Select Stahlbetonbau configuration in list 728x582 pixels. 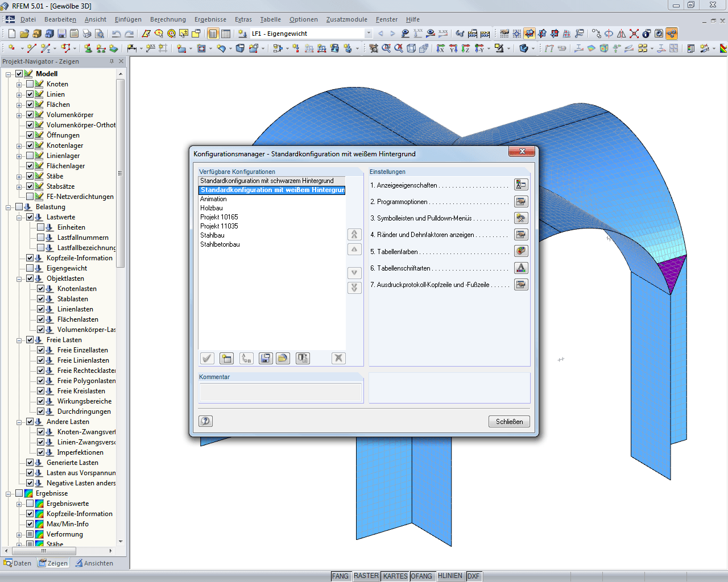click(272, 244)
